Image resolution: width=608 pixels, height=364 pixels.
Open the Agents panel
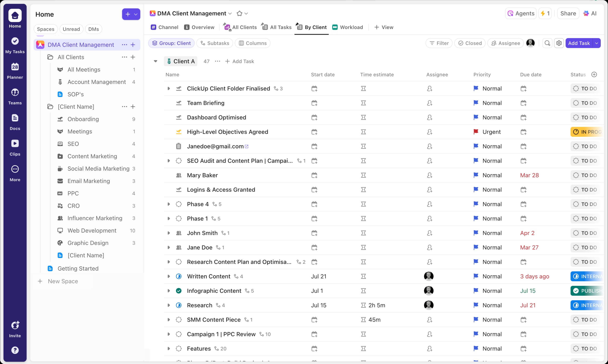pos(521,13)
